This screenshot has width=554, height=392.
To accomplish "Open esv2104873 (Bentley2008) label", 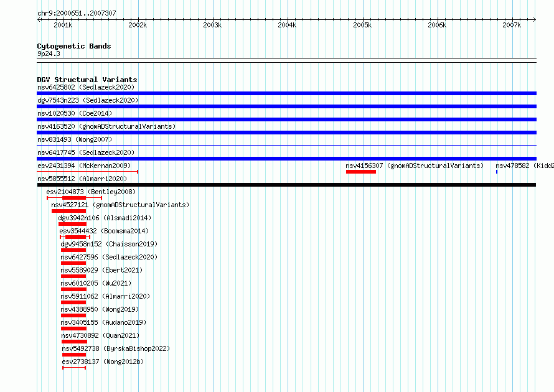I will [x=91, y=192].
